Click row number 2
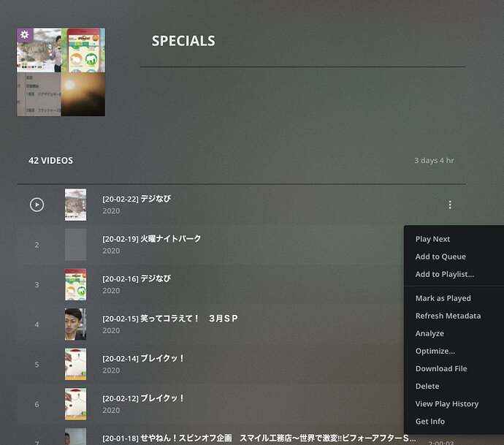Screen dimensions: 504x445 tap(37, 245)
